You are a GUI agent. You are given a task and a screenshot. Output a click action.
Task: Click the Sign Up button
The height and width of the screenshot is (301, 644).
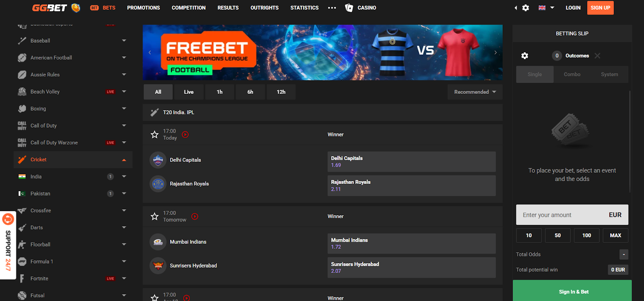point(600,8)
